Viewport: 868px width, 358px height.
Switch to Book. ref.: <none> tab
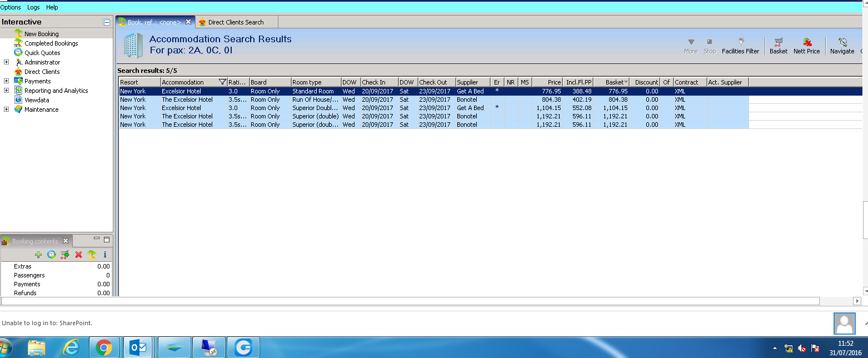click(x=154, y=22)
